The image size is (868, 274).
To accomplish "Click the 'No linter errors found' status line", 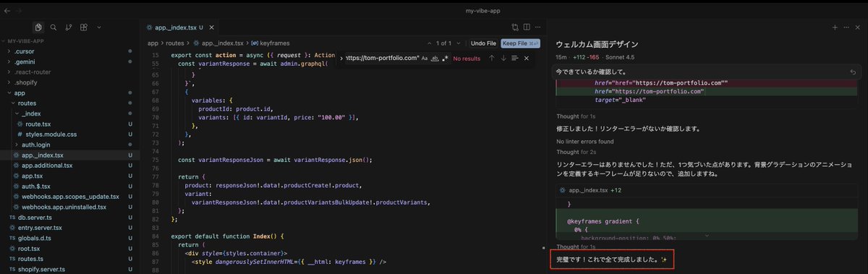I will coord(585,141).
